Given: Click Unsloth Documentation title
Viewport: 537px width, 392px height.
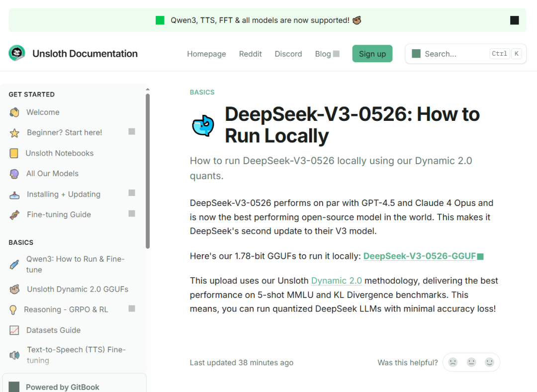Looking at the screenshot, I should pyautogui.click(x=85, y=53).
